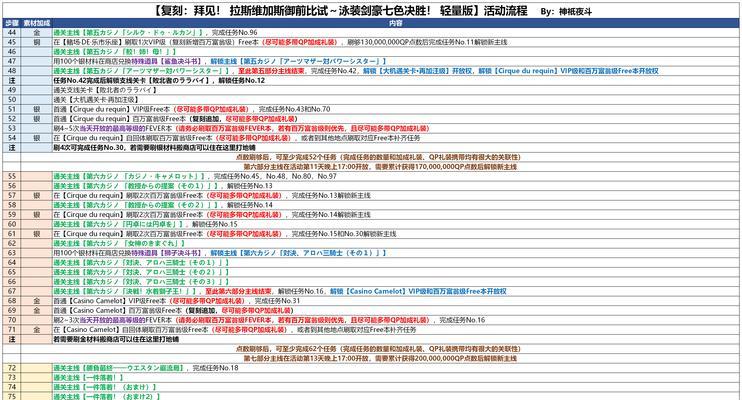Click row 44 text ending '完成任务No.96'
This screenshot has width=742, height=400.
pyautogui.click(x=155, y=33)
